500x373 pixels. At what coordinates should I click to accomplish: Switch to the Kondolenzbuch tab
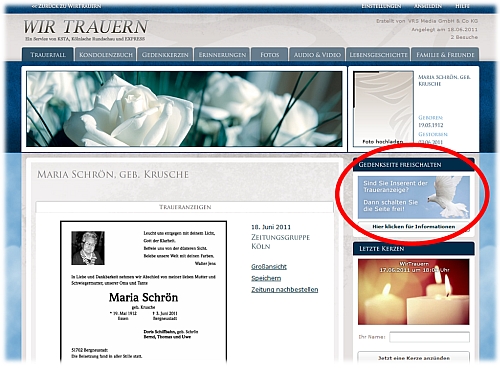click(x=106, y=55)
